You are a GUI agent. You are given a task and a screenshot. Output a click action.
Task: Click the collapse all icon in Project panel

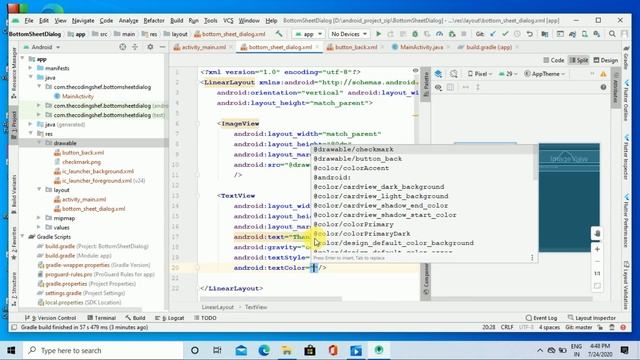coord(135,47)
